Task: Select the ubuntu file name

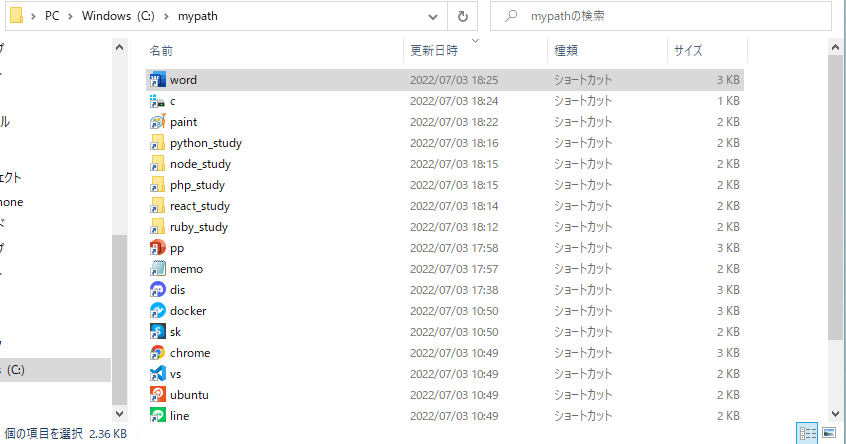Action: (x=189, y=395)
